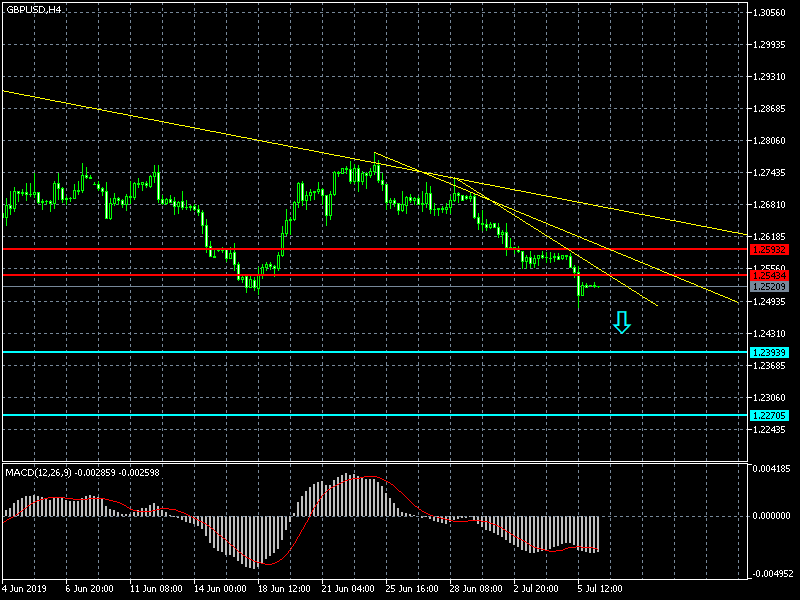Click the 11 Jun 08:00 time label
The width and height of the screenshot is (800, 600).
[156, 588]
